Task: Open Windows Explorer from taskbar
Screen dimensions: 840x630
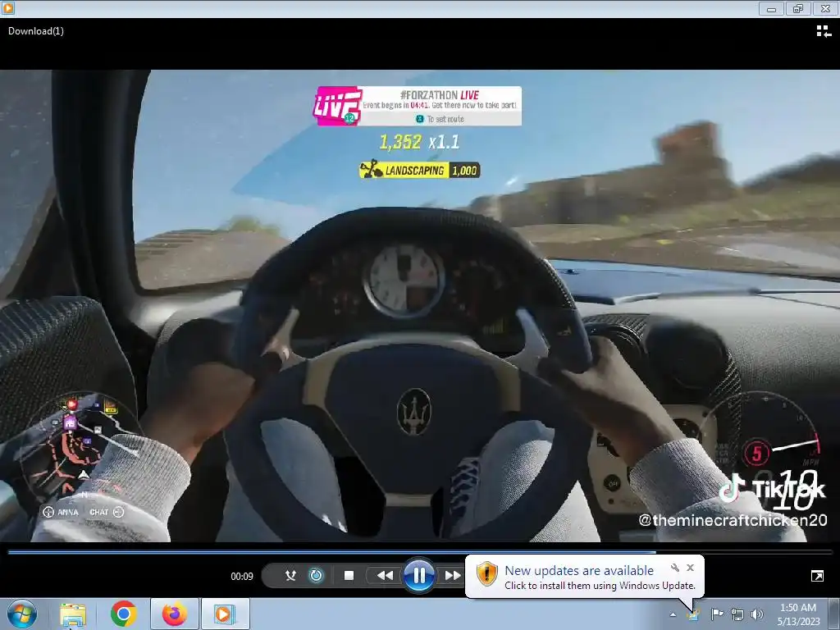Action: (x=73, y=614)
